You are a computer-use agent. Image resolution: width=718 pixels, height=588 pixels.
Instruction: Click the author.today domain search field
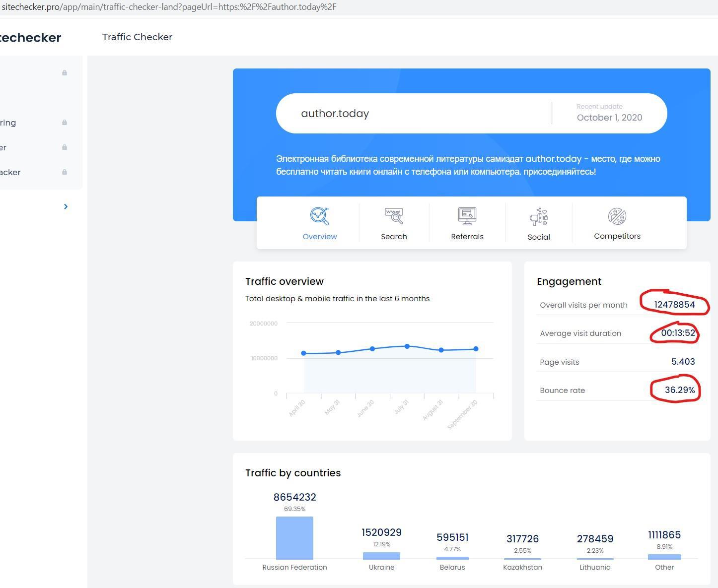pos(412,114)
